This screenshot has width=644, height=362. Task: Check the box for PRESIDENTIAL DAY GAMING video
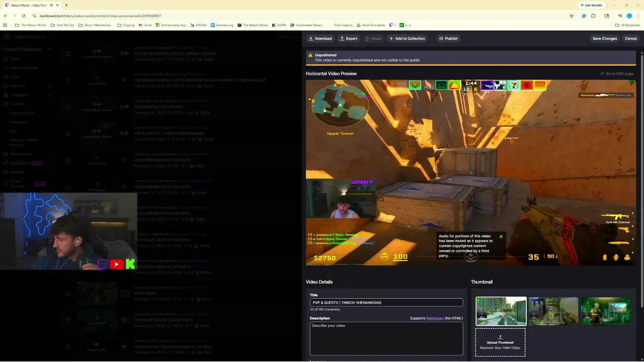[67, 107]
